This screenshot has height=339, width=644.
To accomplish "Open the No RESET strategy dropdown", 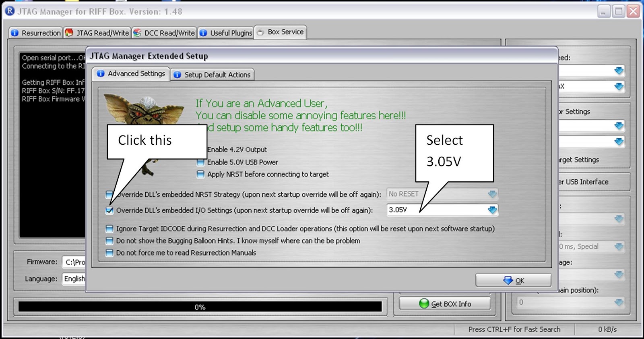I will [x=442, y=194].
